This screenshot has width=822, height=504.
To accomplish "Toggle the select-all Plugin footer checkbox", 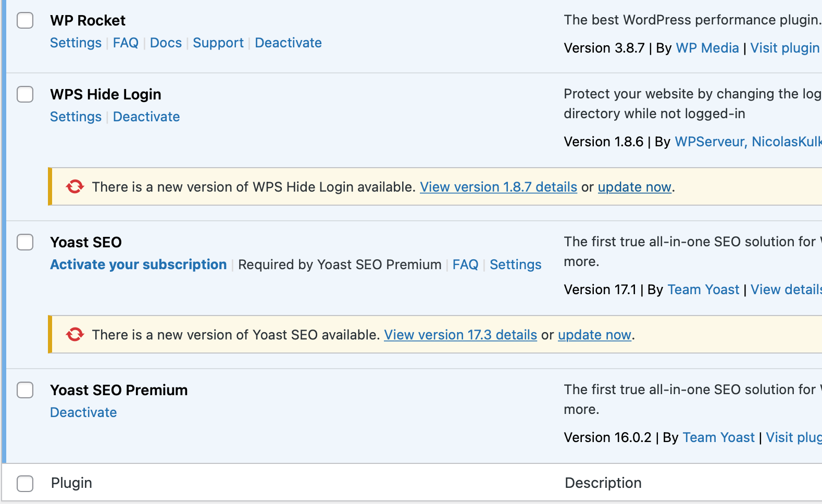I will [25, 483].
